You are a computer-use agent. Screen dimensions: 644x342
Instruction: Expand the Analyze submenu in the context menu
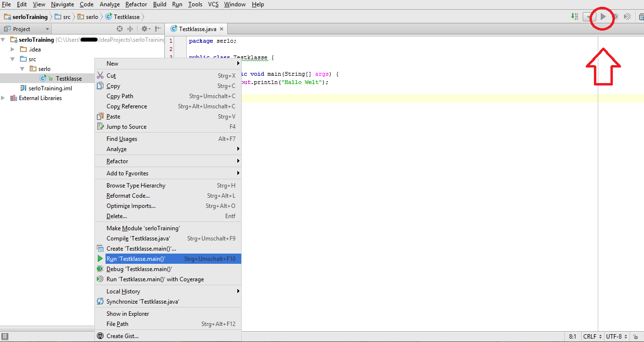pyautogui.click(x=168, y=149)
